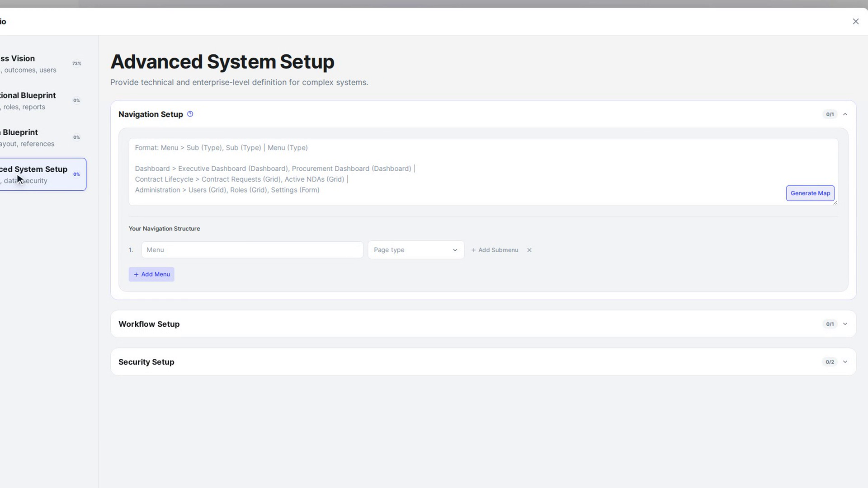The image size is (868, 488).
Task: Click the Security Setup heading
Action: [x=146, y=362]
